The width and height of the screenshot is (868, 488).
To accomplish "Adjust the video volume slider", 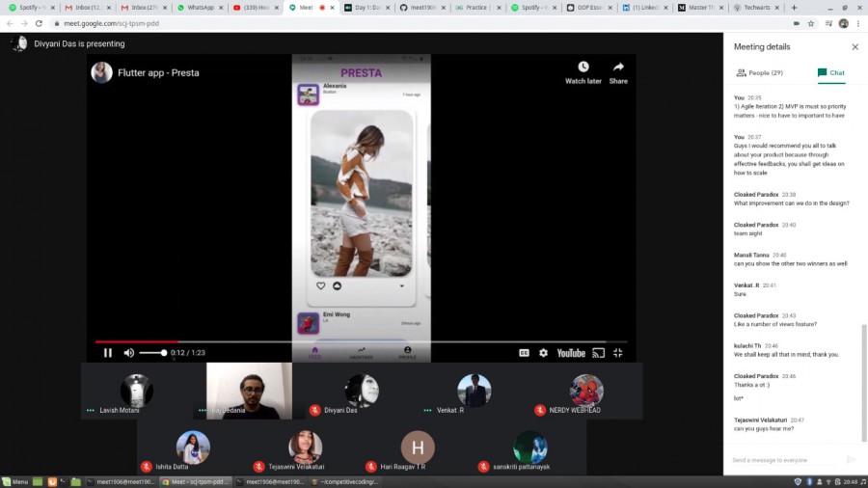I will [154, 353].
